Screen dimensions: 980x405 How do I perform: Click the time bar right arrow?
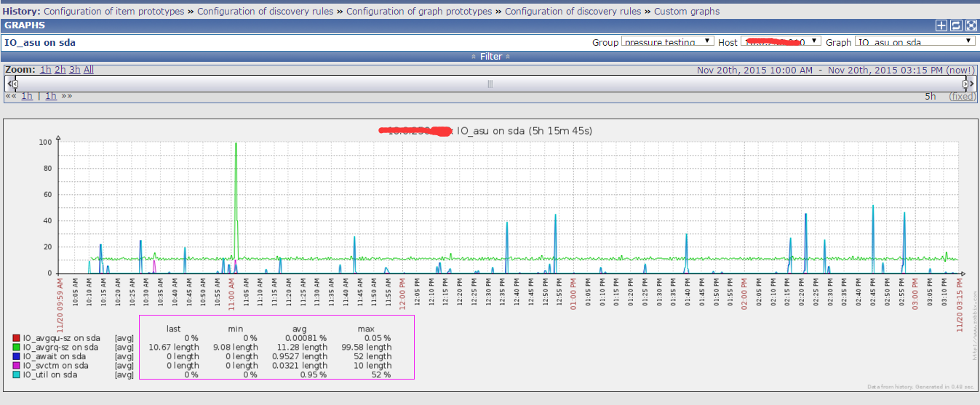pos(972,84)
